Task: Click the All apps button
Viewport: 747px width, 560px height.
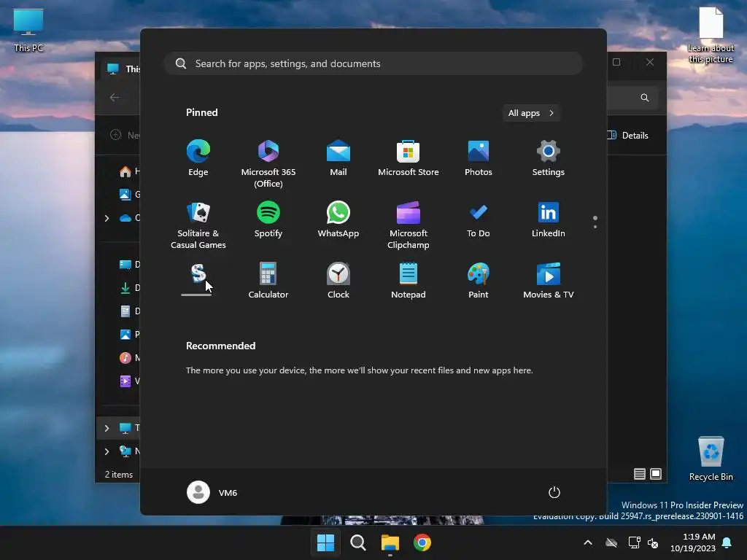Action: 531,113
